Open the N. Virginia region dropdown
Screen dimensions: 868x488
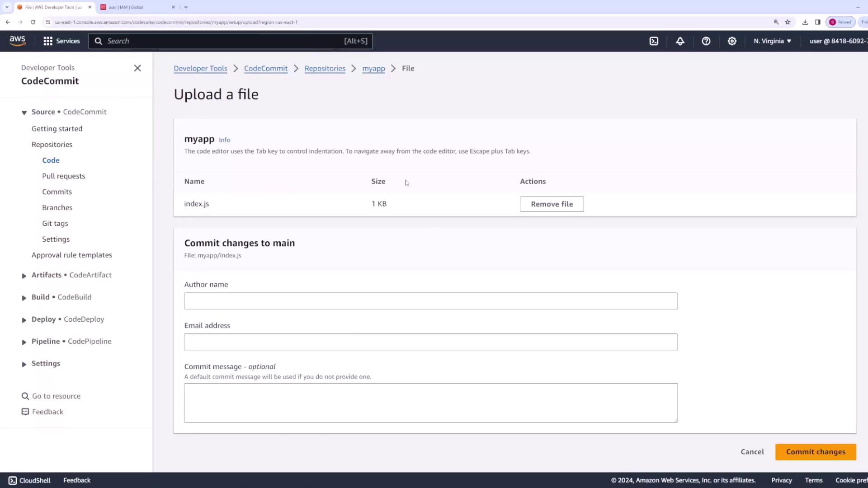tap(772, 41)
